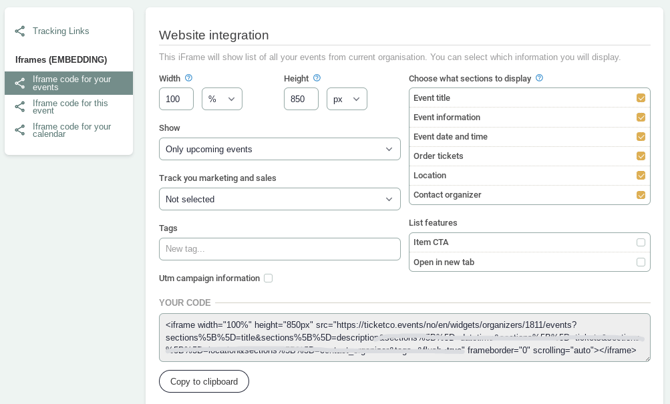Tick the Utm campaign information checkbox
670x404 pixels.
268,278
